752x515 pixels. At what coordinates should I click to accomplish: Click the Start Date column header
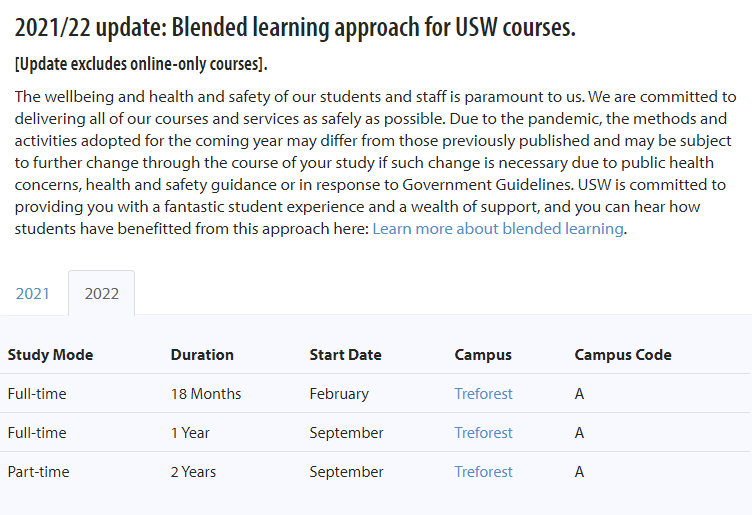tap(345, 355)
